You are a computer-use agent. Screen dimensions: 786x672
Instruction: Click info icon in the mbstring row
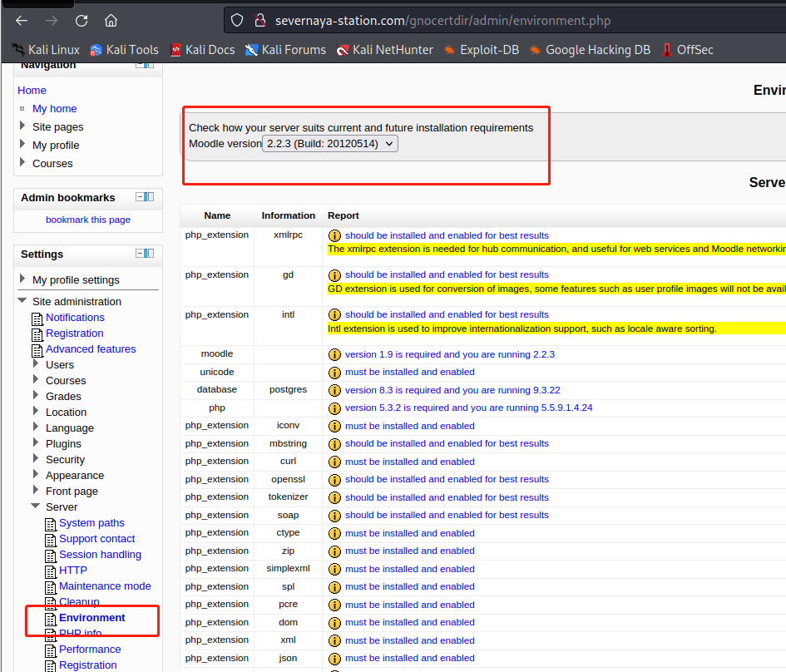(x=334, y=444)
